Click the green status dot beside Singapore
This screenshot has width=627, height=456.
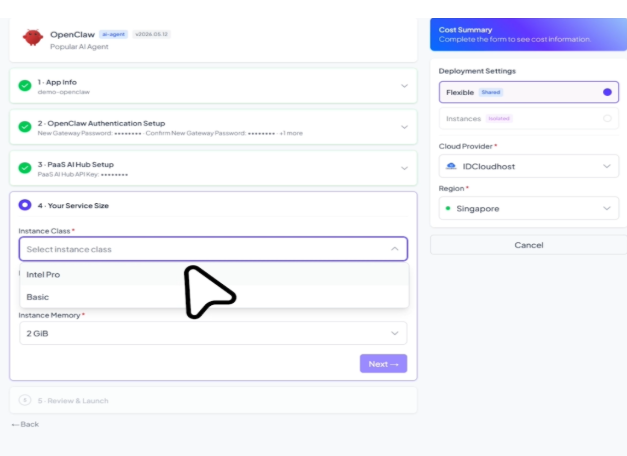448,208
